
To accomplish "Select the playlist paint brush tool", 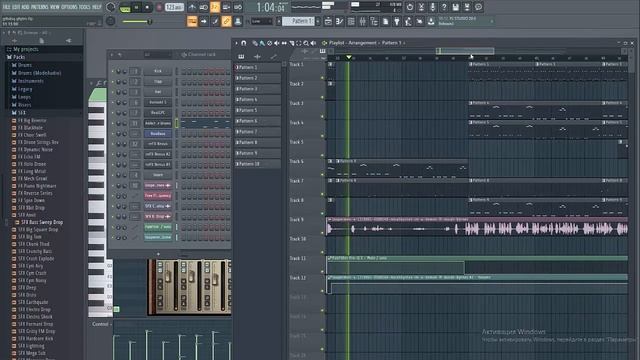I will tap(262, 43).
